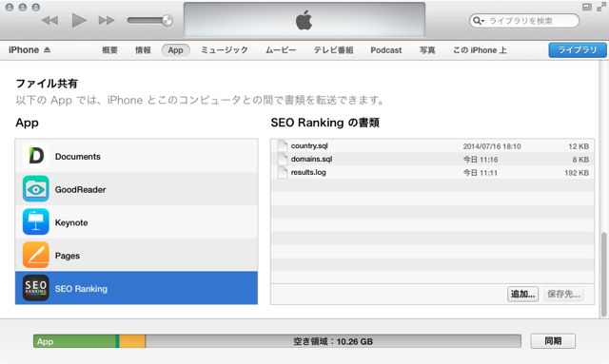Open the search magnifier dropdown
Viewport: 609px width, 364px height.
point(478,21)
